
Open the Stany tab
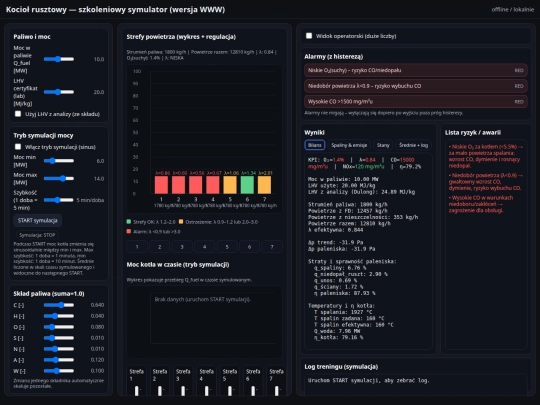pyautogui.click(x=383, y=145)
